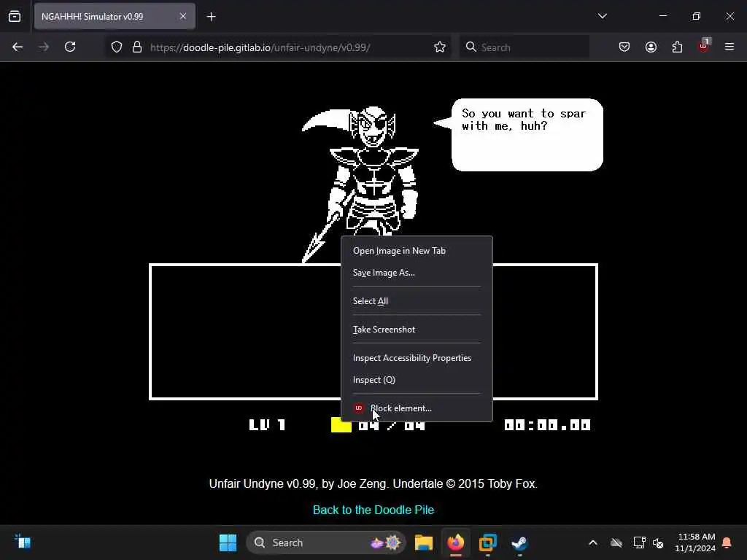Switch to Firefox in taskbar
The height and width of the screenshot is (560, 747).
click(x=456, y=542)
